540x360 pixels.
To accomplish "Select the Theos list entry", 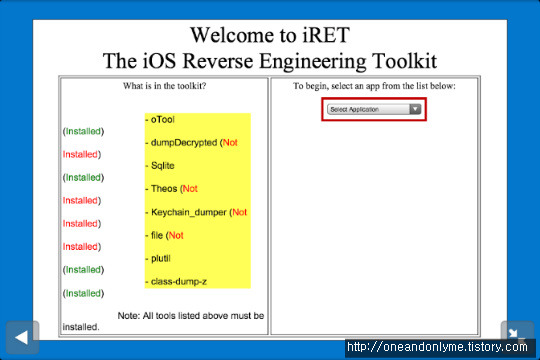I will [x=171, y=189].
